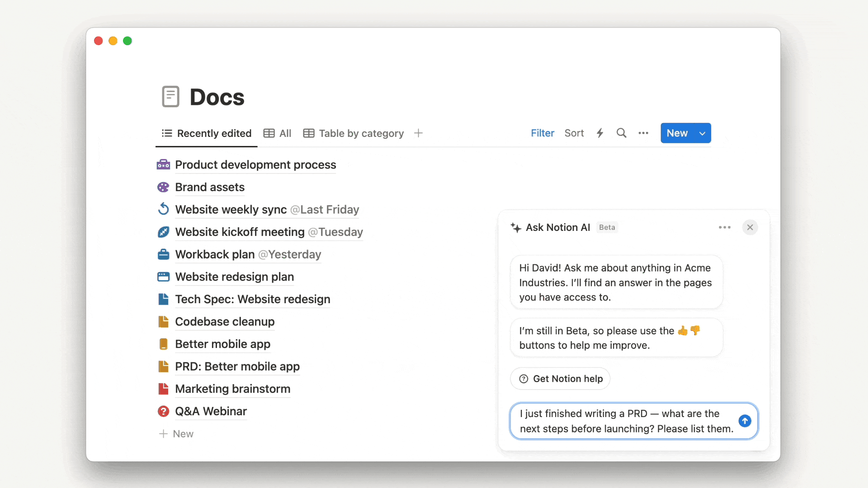This screenshot has width=868, height=488.
Task: Open the Ask Notion AI panel options menu
Action: pyautogui.click(x=724, y=227)
